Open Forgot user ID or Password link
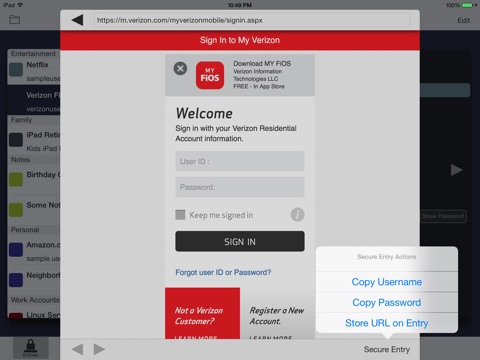The width and height of the screenshot is (480, 360). click(x=223, y=272)
